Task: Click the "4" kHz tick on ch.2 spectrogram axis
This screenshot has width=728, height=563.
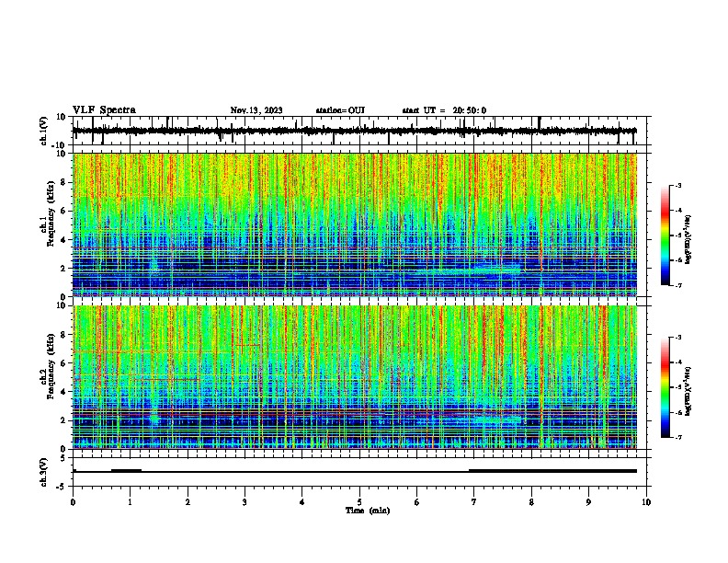Action: click(x=64, y=392)
